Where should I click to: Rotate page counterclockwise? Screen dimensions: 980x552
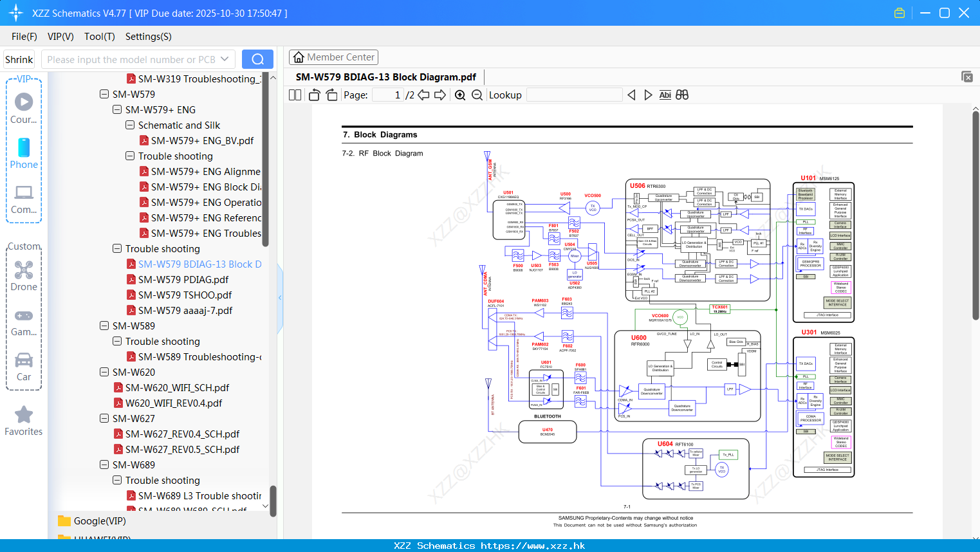pyautogui.click(x=315, y=95)
